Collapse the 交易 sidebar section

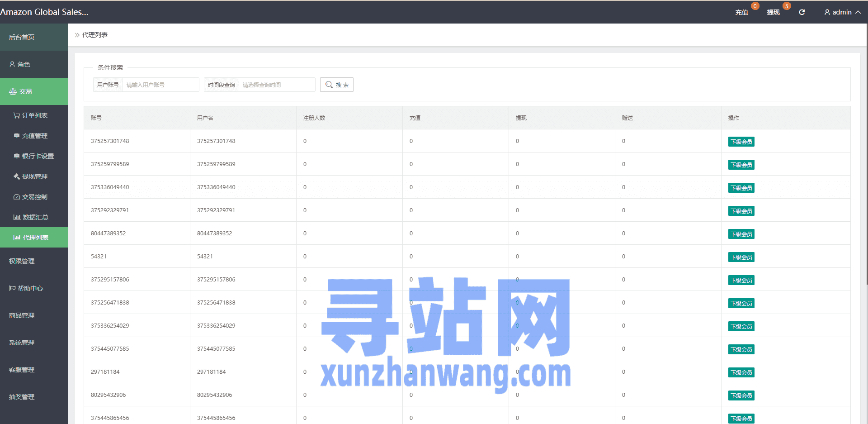pyautogui.click(x=34, y=91)
